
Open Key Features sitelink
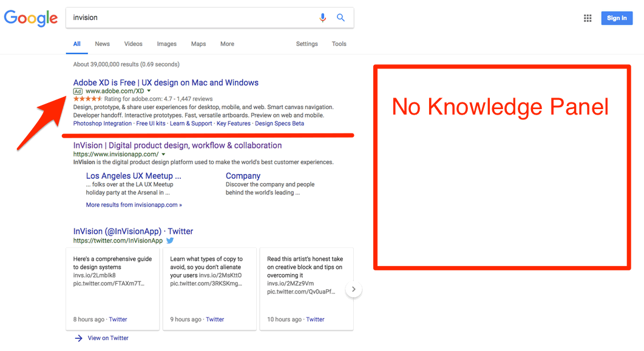tap(233, 124)
